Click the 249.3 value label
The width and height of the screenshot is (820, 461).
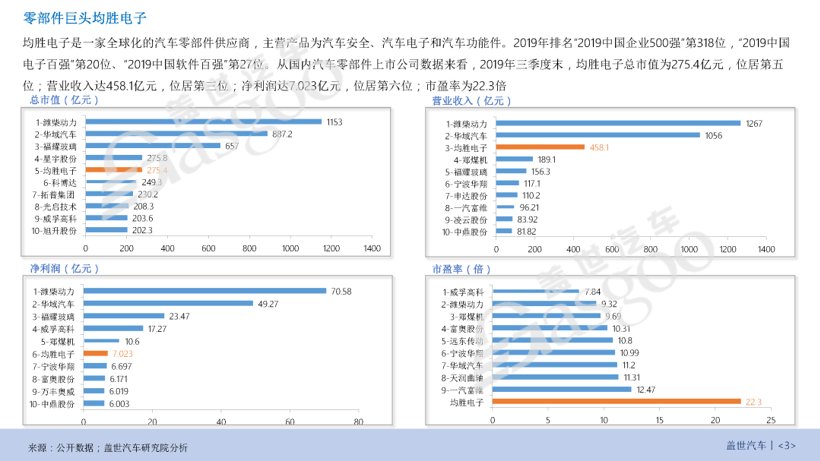coord(152,182)
